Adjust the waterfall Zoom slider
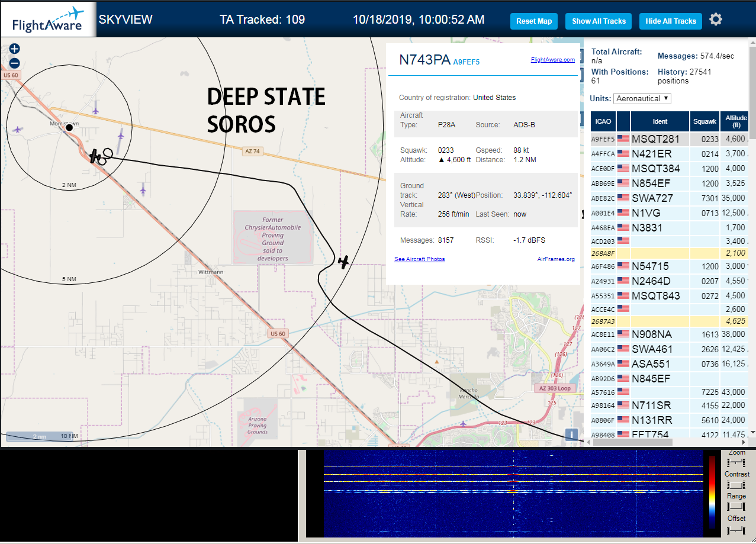756x544 pixels. (736, 462)
